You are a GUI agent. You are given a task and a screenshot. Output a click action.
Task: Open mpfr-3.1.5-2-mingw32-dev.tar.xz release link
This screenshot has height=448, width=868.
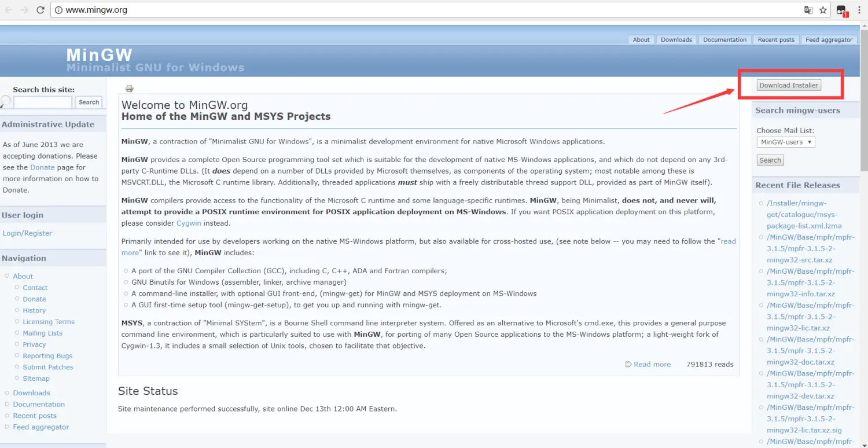point(810,384)
